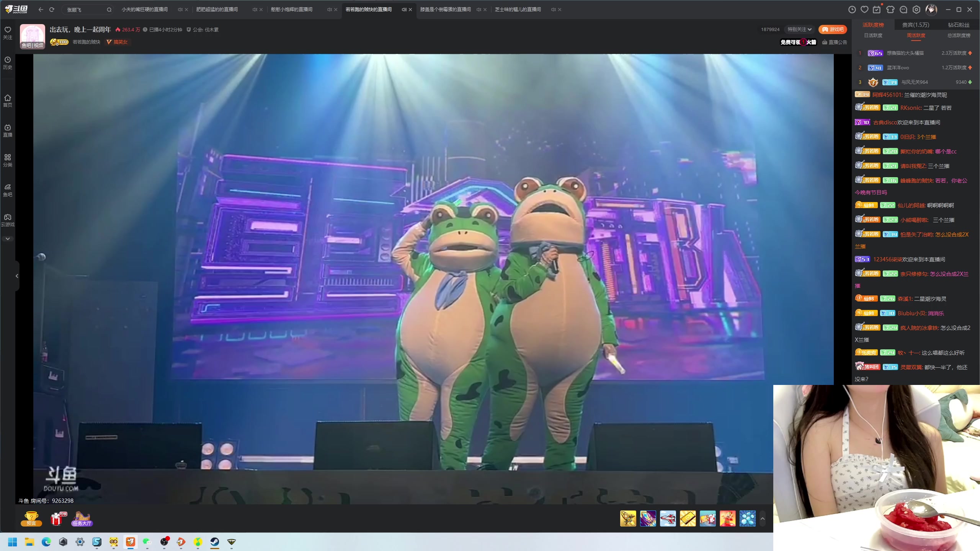Expand gift bar with up chevron
The width and height of the screenshot is (980, 551).
(763, 518)
